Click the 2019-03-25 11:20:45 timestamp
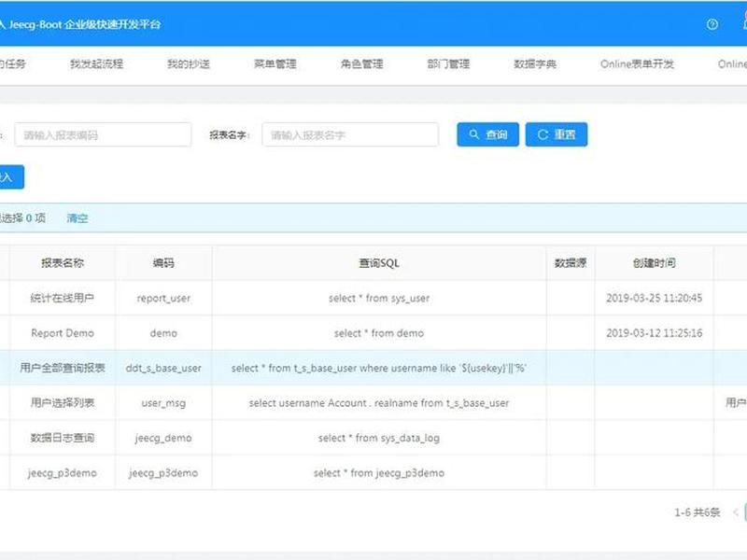The height and width of the screenshot is (560, 747). [655, 298]
